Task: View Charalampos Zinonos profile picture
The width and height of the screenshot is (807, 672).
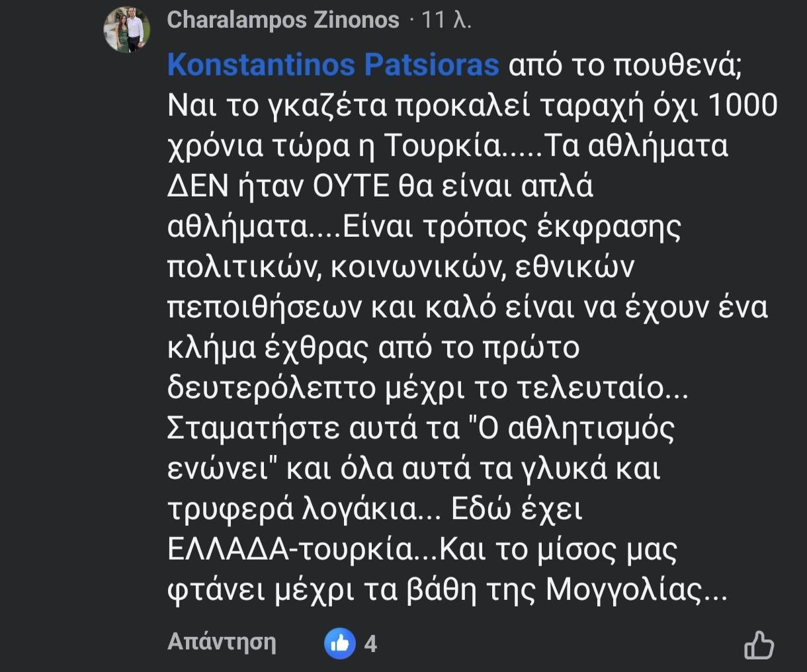Action: pos(126,30)
